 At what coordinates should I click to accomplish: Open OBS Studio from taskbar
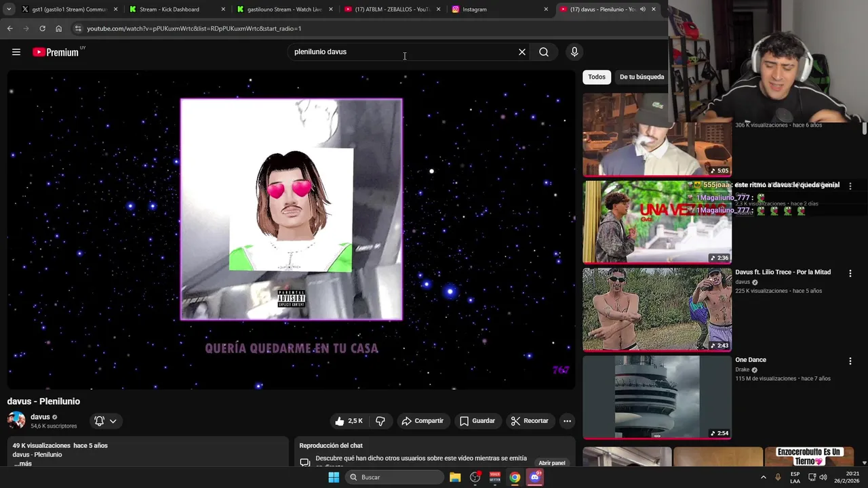click(475, 477)
